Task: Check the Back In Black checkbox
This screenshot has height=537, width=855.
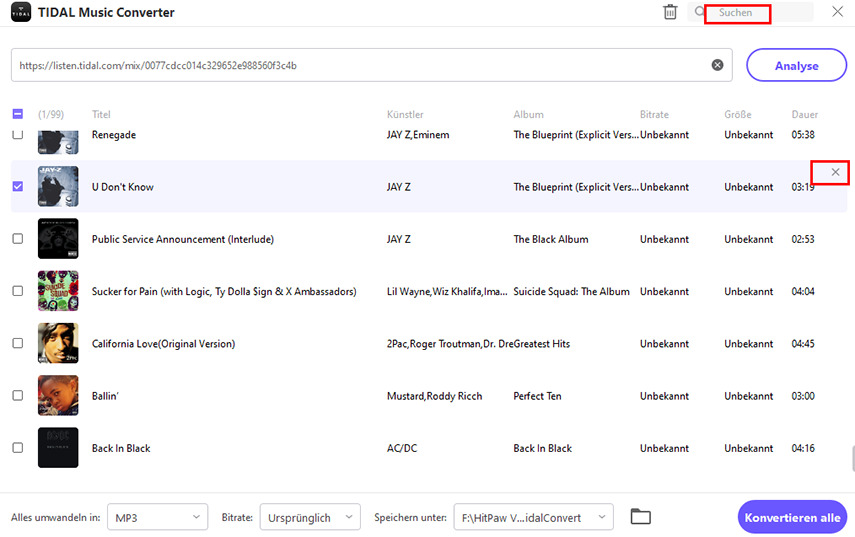Action: click(x=17, y=448)
